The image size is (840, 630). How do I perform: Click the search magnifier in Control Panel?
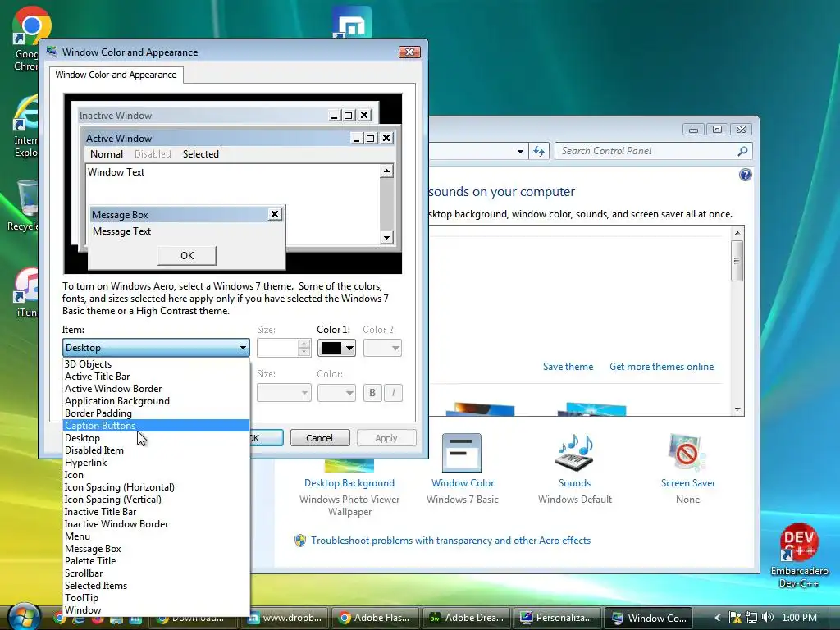click(742, 151)
